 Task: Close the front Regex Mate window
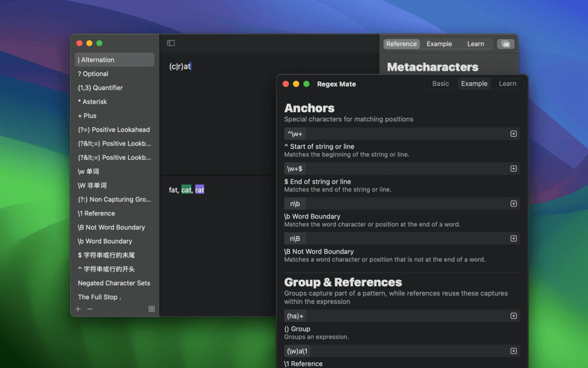pos(286,84)
